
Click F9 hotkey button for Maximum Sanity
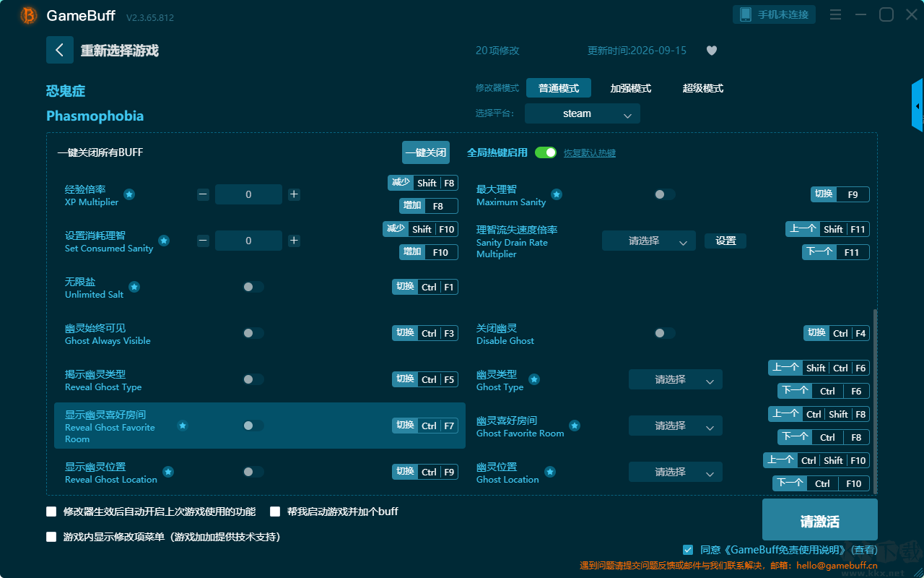pos(840,194)
